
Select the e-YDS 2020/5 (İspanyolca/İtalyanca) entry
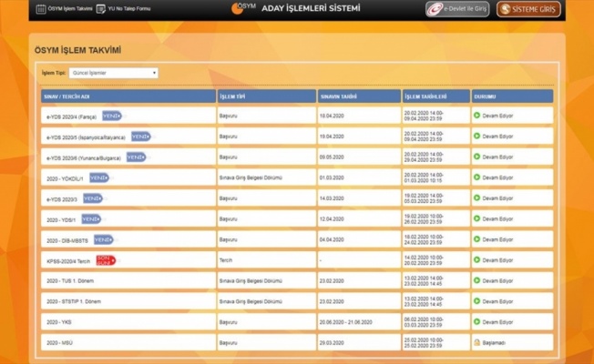[x=87, y=136]
